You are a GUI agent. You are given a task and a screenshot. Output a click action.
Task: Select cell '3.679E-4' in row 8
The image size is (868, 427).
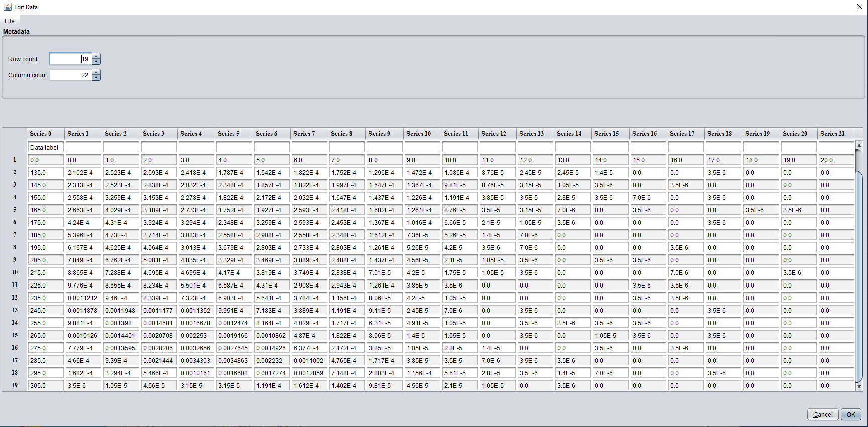(234, 248)
